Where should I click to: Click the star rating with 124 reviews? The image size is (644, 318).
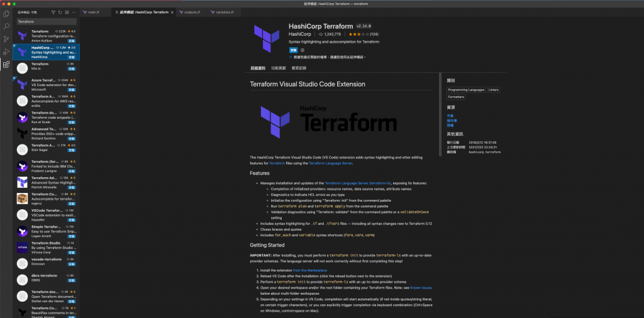364,35
